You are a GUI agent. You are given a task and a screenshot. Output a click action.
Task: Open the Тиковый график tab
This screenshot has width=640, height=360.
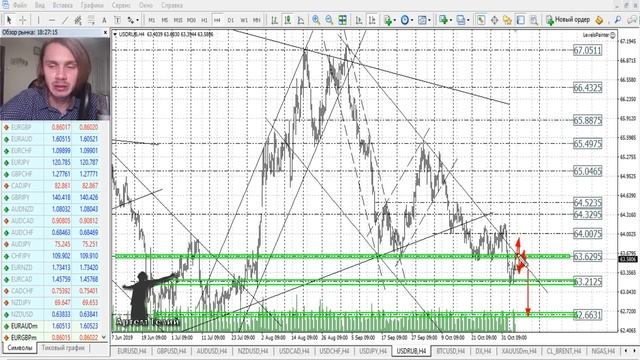pyautogui.click(x=63, y=348)
